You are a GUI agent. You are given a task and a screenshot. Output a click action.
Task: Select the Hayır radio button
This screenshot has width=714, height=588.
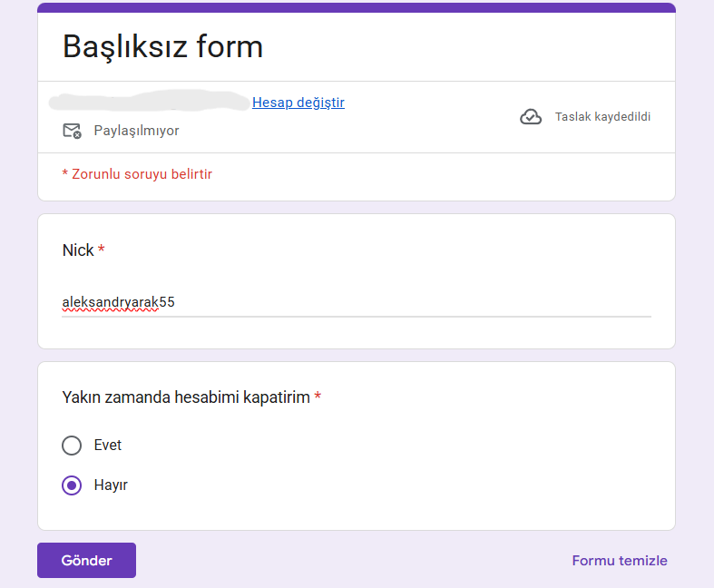click(72, 485)
